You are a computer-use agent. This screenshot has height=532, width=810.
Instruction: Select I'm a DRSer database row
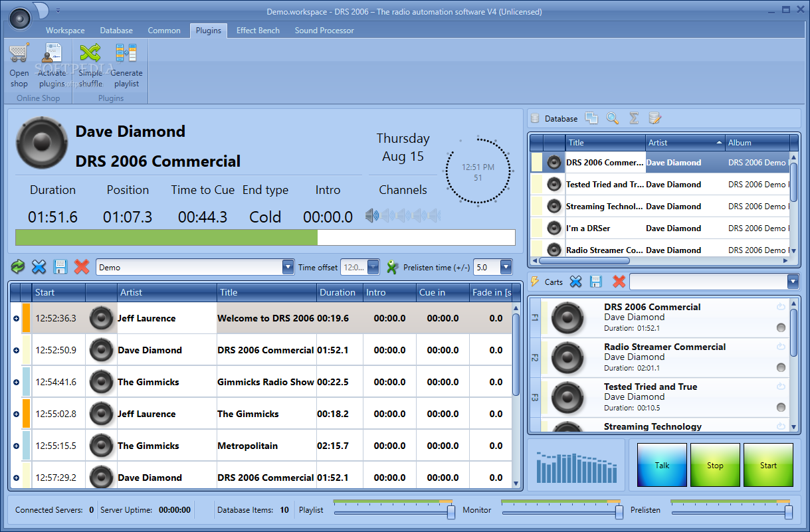click(x=660, y=228)
